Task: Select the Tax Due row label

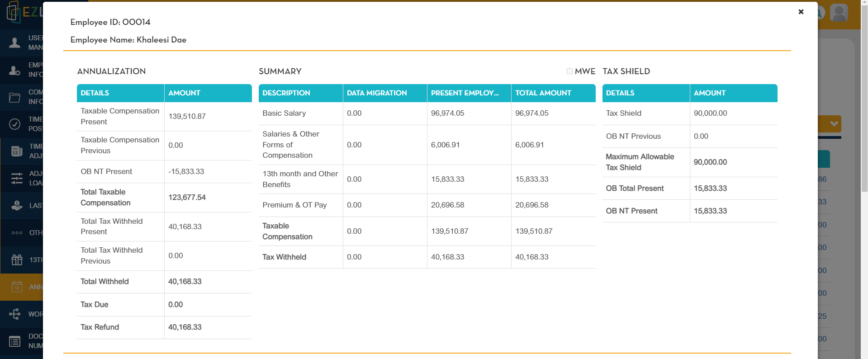Action: pyautogui.click(x=95, y=304)
